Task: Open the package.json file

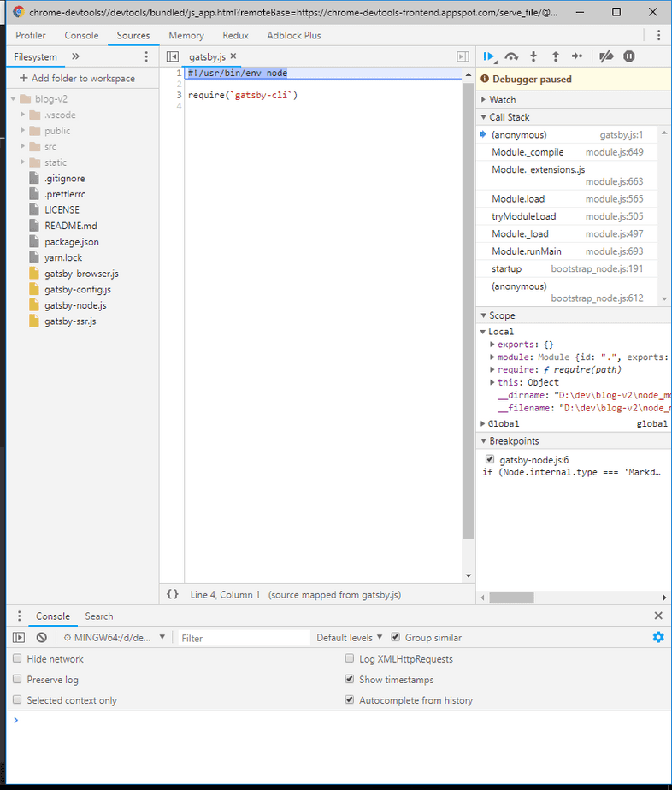Action: coord(72,242)
